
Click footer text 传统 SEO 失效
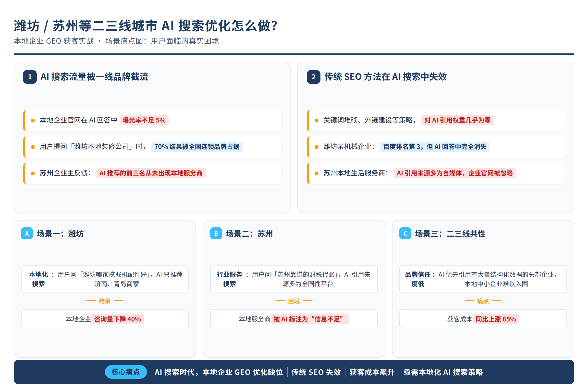click(316, 372)
